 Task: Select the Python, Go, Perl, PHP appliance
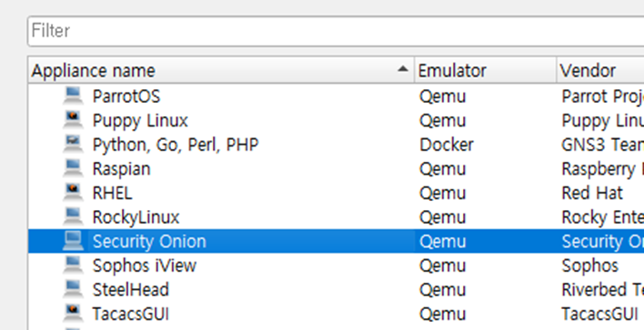tap(176, 145)
